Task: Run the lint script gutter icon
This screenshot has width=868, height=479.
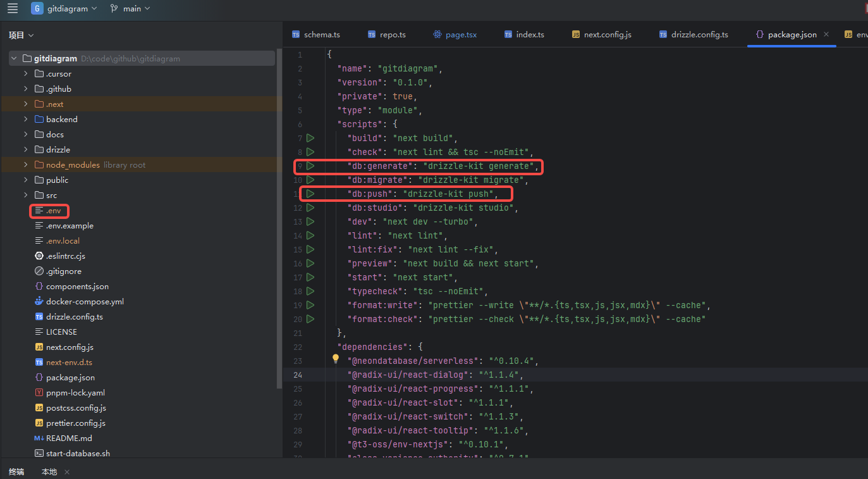Action: click(310, 235)
